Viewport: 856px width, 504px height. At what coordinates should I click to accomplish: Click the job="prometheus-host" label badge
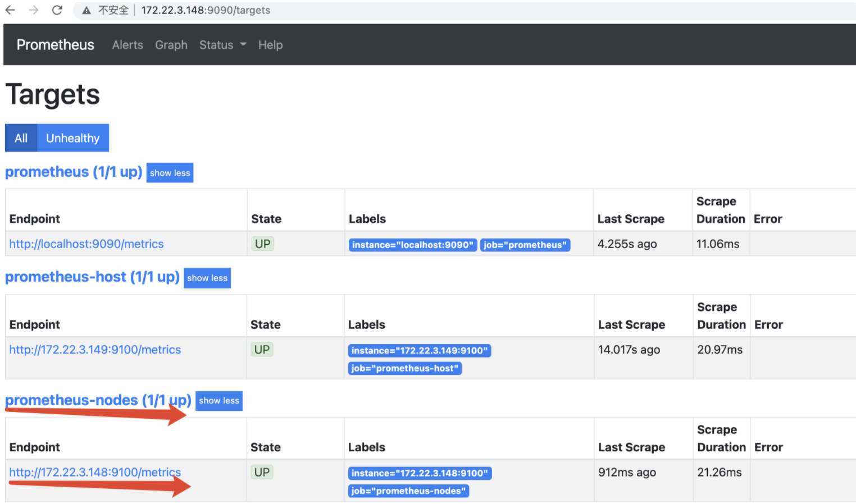pyautogui.click(x=405, y=369)
